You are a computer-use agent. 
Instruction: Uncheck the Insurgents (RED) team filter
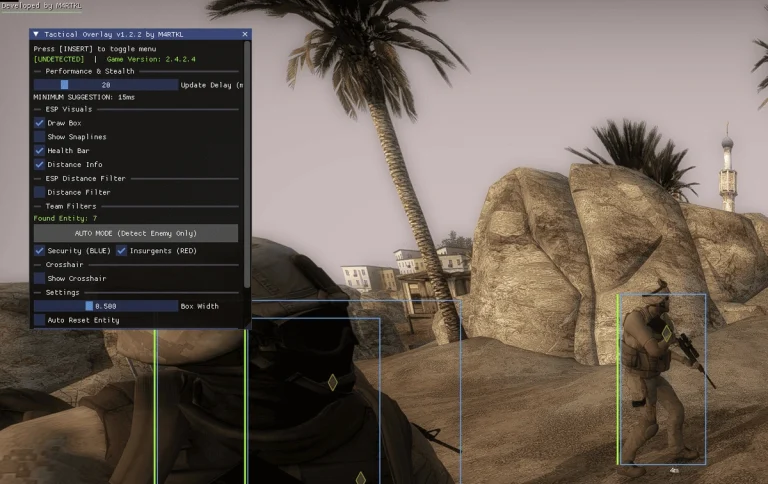(121, 250)
